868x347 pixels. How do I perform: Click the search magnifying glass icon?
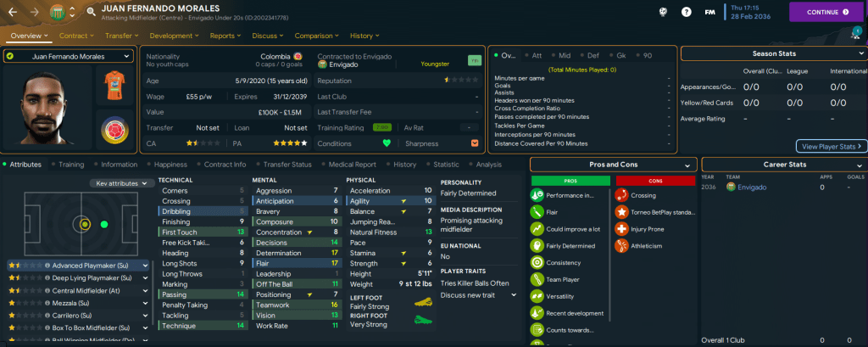[102, 13]
